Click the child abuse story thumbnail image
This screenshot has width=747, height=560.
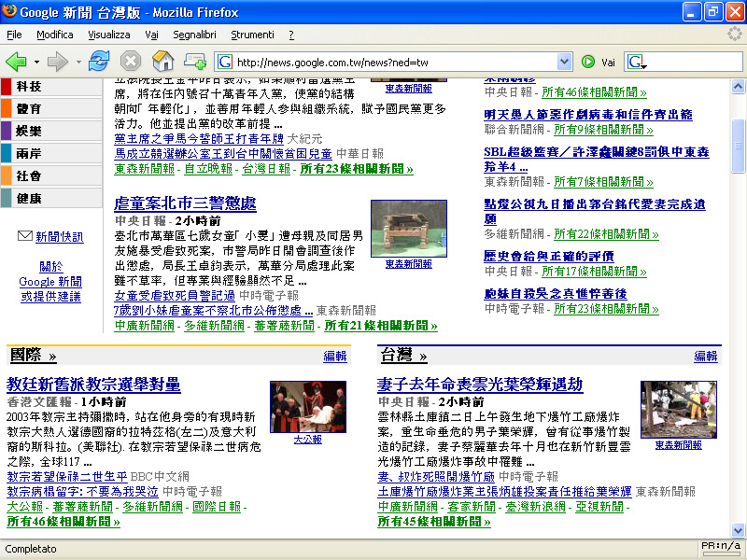409,229
